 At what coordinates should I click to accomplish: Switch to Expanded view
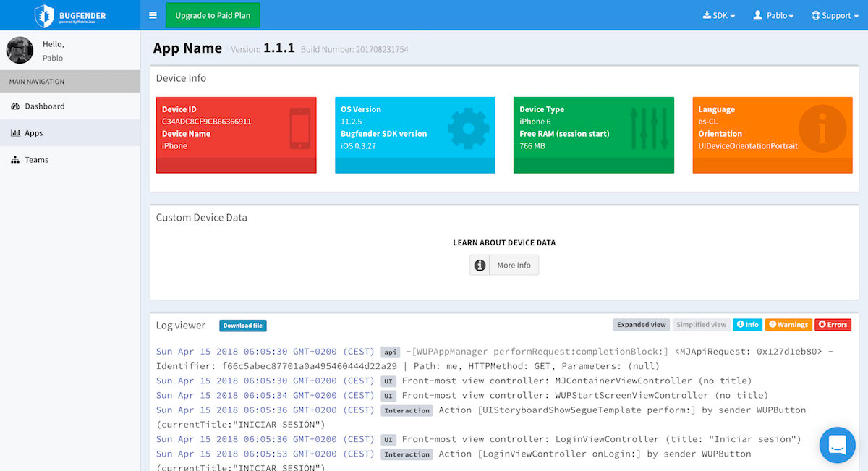pos(642,325)
